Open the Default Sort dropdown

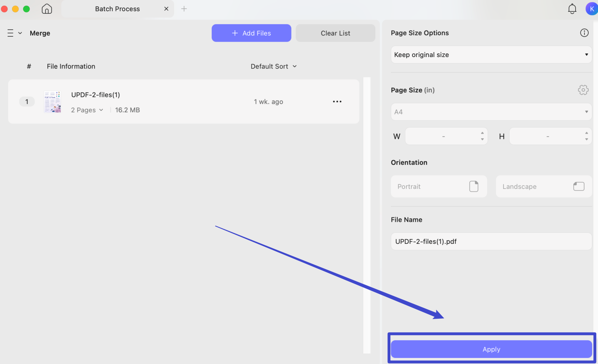274,66
